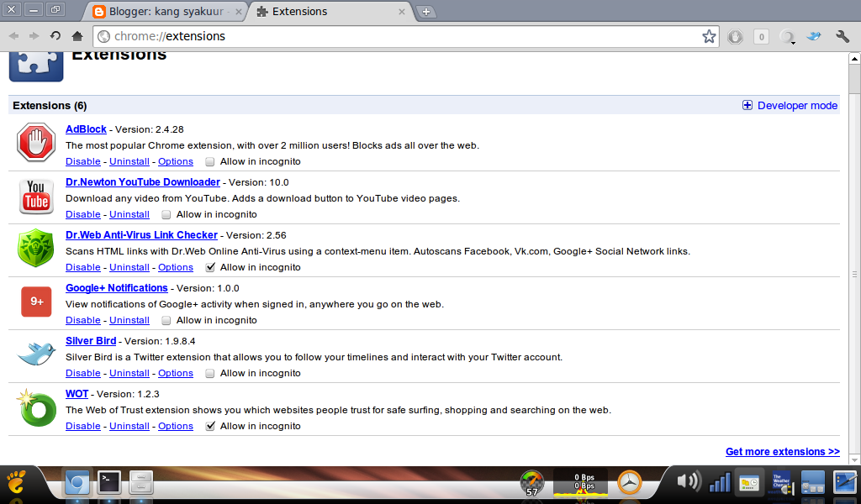Image resolution: width=861 pixels, height=504 pixels.
Task: Click the speedometer gauge showing 57
Action: point(531,483)
